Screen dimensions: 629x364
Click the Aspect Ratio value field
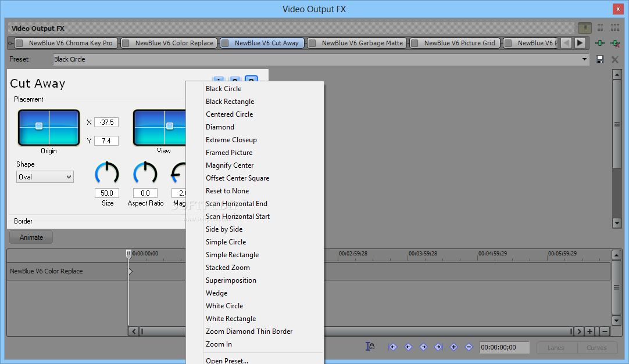pyautogui.click(x=145, y=193)
